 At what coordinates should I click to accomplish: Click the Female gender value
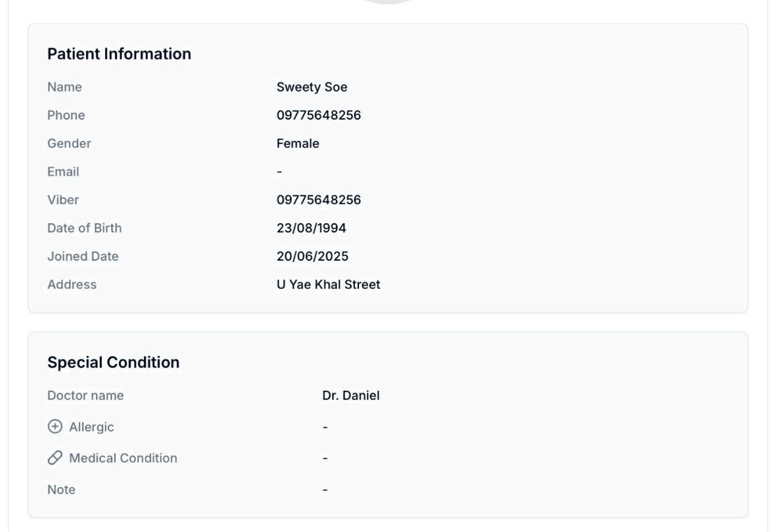click(x=297, y=143)
